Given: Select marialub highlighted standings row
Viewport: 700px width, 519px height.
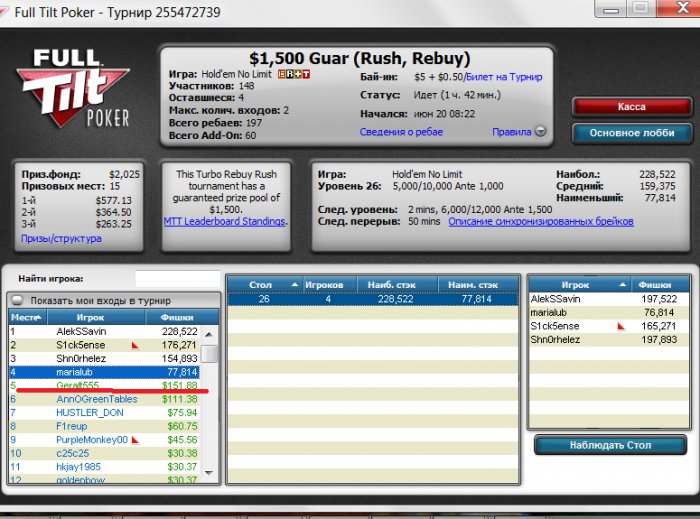Looking at the screenshot, I should [104, 372].
